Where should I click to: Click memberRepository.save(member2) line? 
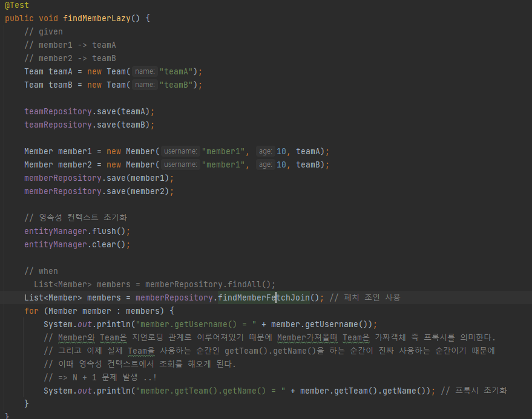[x=99, y=191]
